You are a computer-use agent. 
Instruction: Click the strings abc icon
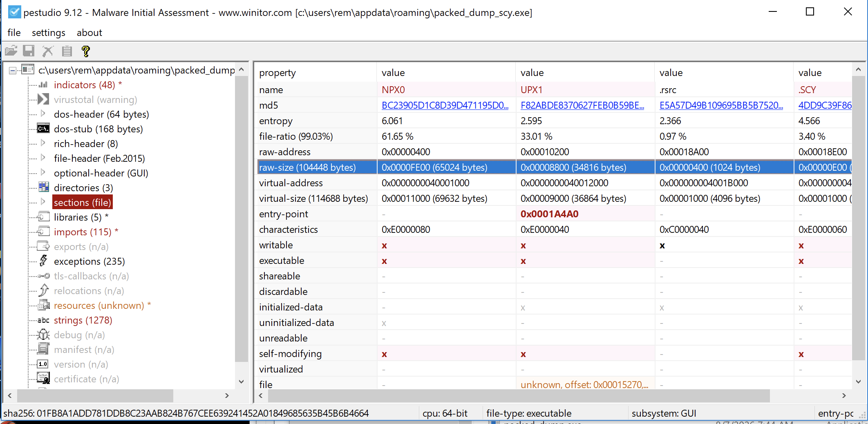[43, 320]
